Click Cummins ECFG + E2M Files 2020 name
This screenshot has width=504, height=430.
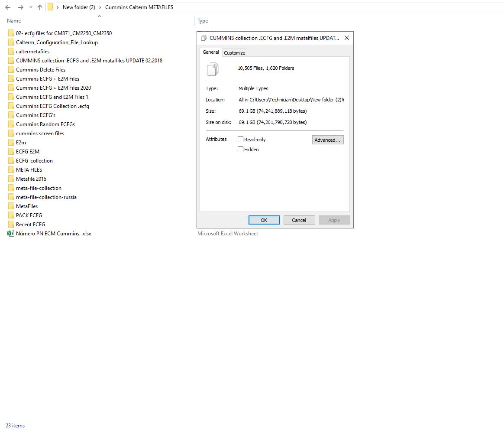click(x=53, y=88)
